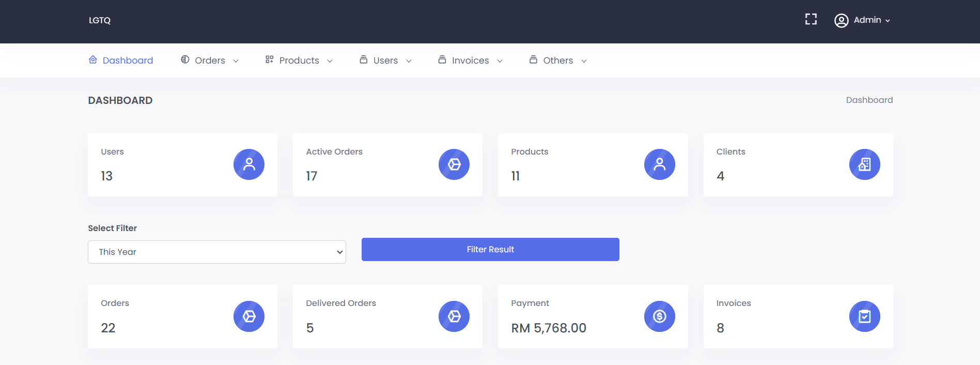
Task: Click the Orders card hexagon icon
Action: click(249, 316)
